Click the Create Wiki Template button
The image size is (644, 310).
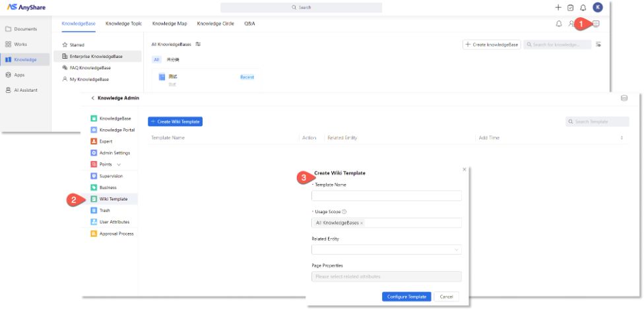tap(175, 122)
